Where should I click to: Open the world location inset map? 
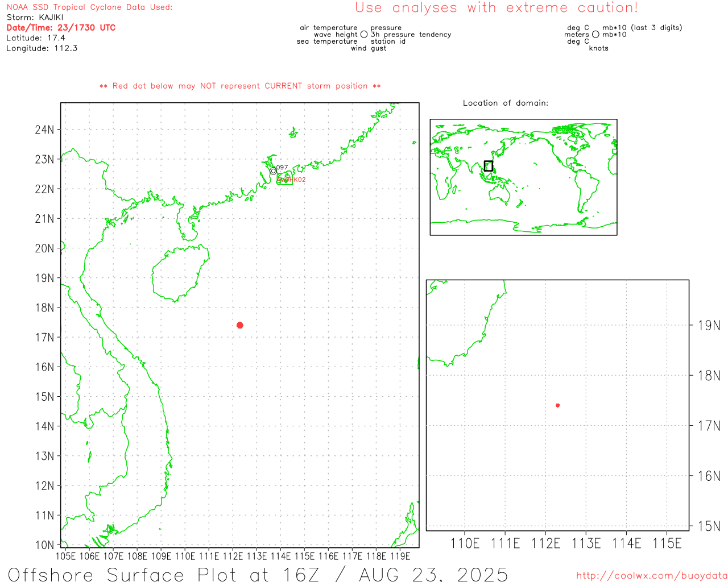523,177
